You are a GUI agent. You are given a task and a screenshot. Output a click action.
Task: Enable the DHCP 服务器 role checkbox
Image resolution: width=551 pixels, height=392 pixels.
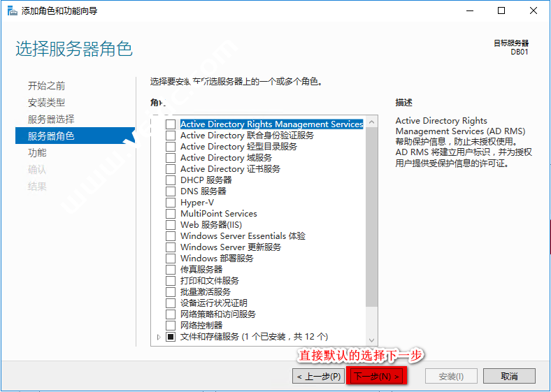point(171,180)
